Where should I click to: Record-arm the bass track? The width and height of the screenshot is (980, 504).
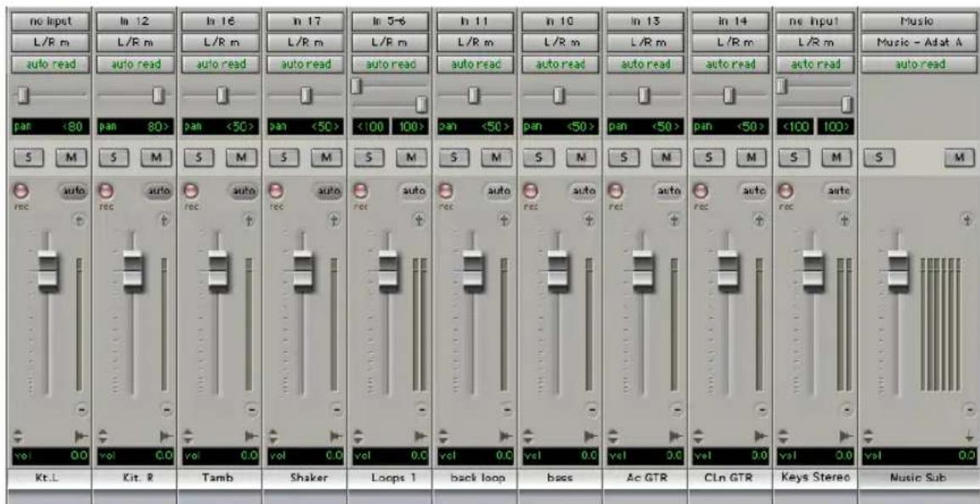(529, 190)
